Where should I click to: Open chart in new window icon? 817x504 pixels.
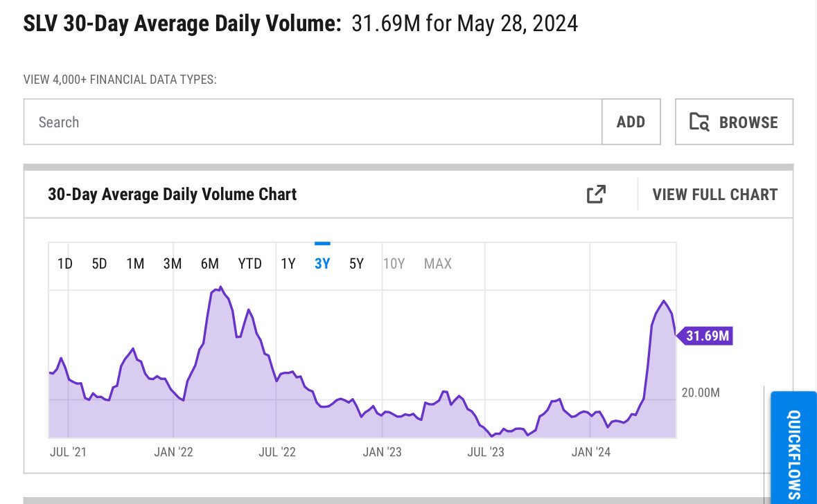pos(596,195)
